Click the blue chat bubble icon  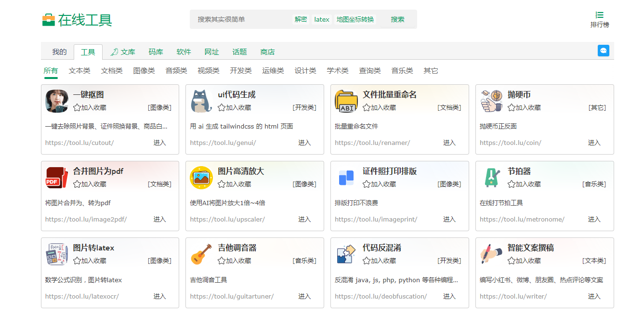[x=603, y=51]
